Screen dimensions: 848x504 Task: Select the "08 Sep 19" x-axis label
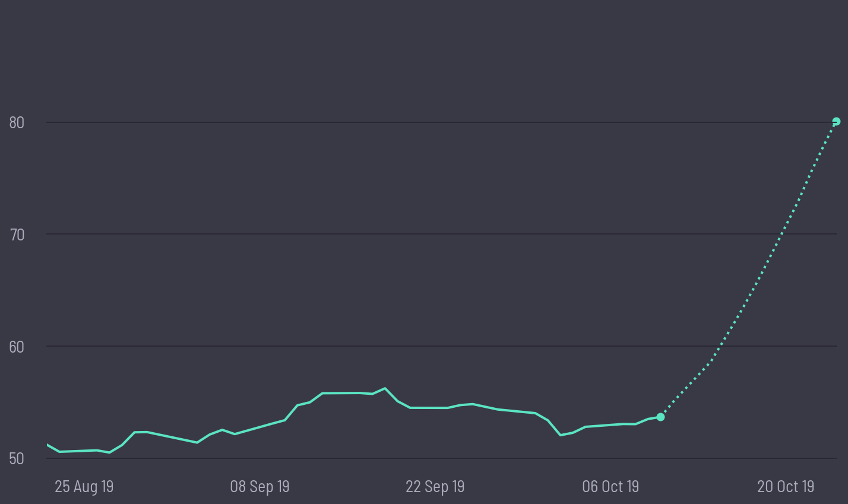[x=260, y=487]
